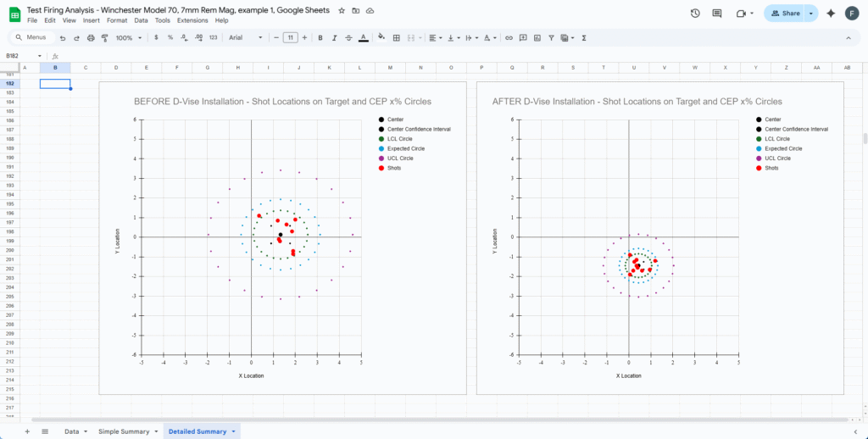Open the Insert menu
The image size is (868, 439).
point(92,20)
